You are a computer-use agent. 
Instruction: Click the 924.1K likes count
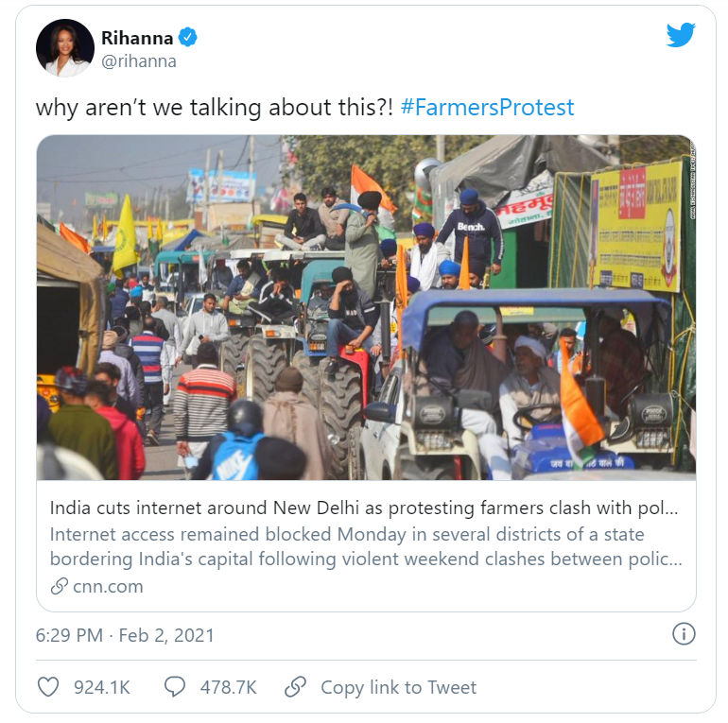102,688
